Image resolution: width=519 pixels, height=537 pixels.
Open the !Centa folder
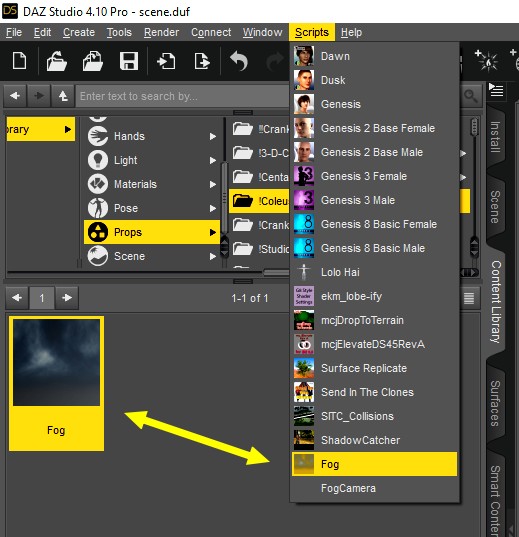[x=260, y=177]
